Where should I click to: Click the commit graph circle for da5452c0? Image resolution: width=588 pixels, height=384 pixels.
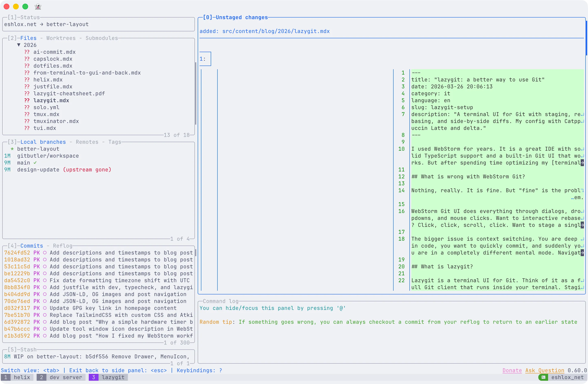click(x=45, y=280)
